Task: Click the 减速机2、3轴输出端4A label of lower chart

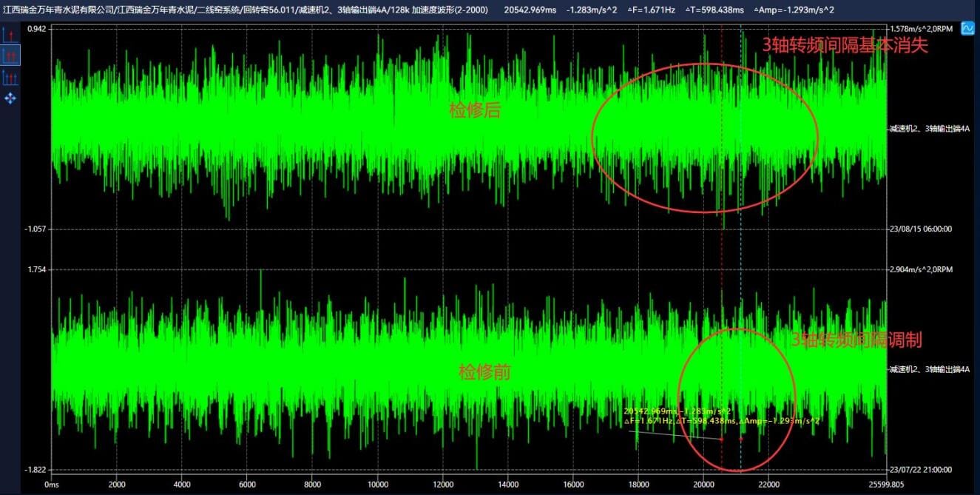Action: pyautogui.click(x=929, y=368)
